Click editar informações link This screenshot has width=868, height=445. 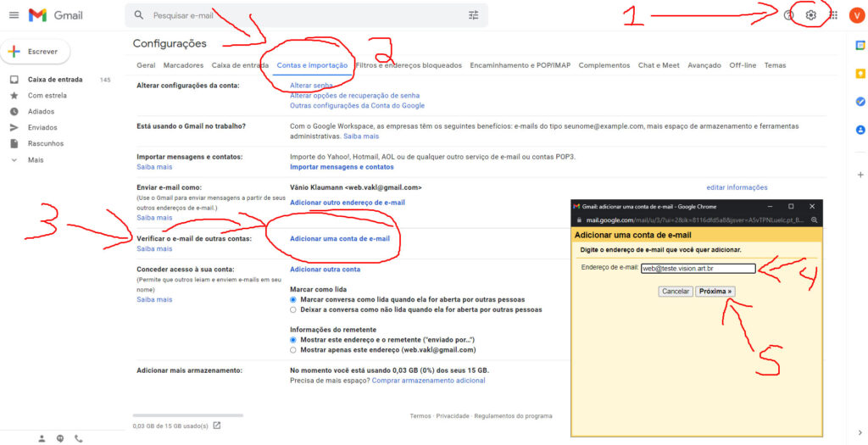(737, 187)
